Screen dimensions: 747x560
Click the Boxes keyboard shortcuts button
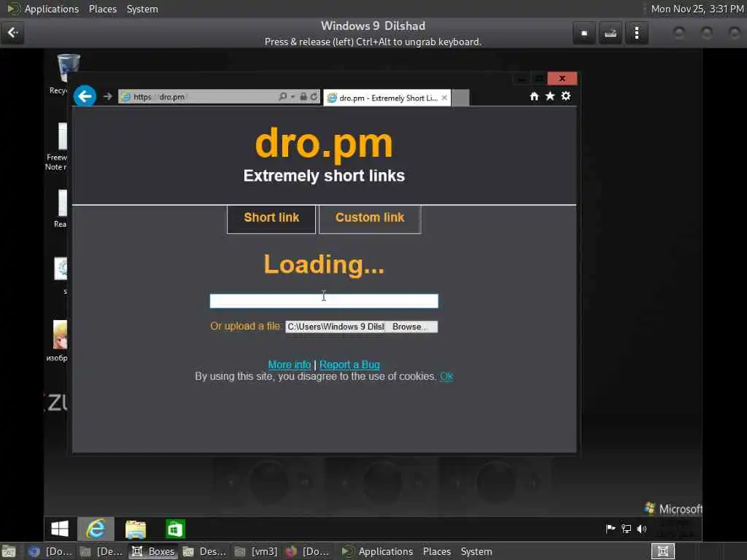(611, 34)
